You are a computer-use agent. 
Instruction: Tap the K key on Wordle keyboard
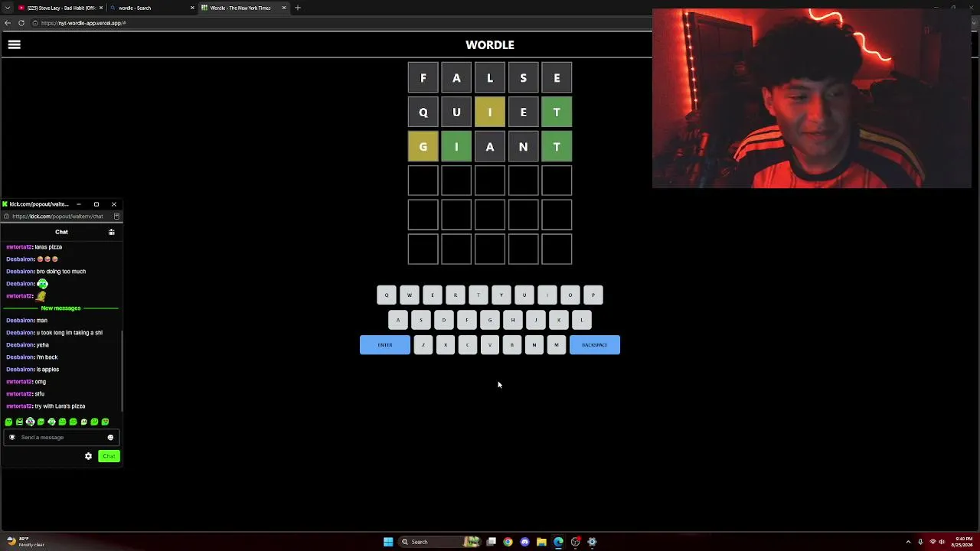[x=559, y=320]
